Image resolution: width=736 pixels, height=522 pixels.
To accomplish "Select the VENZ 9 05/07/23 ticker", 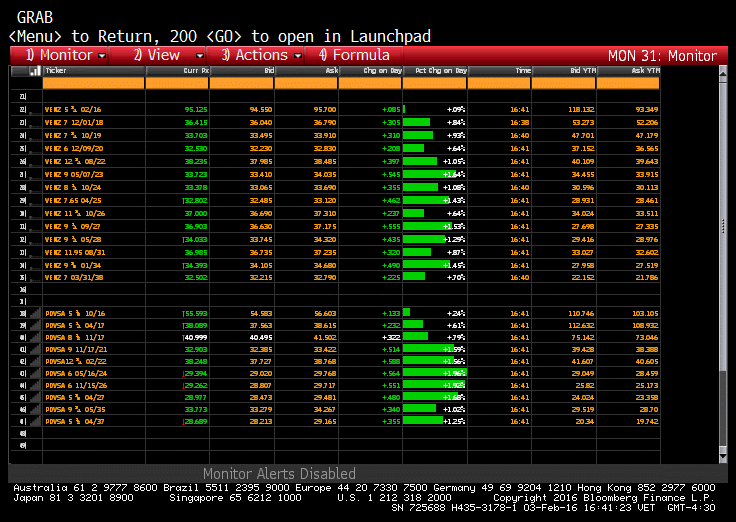I will [x=74, y=174].
